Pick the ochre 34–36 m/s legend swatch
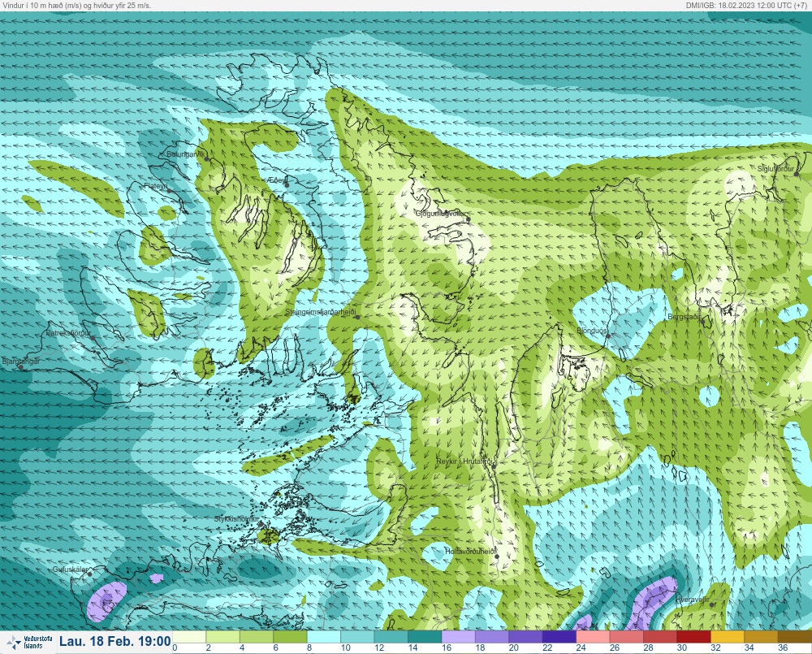 click(x=762, y=636)
